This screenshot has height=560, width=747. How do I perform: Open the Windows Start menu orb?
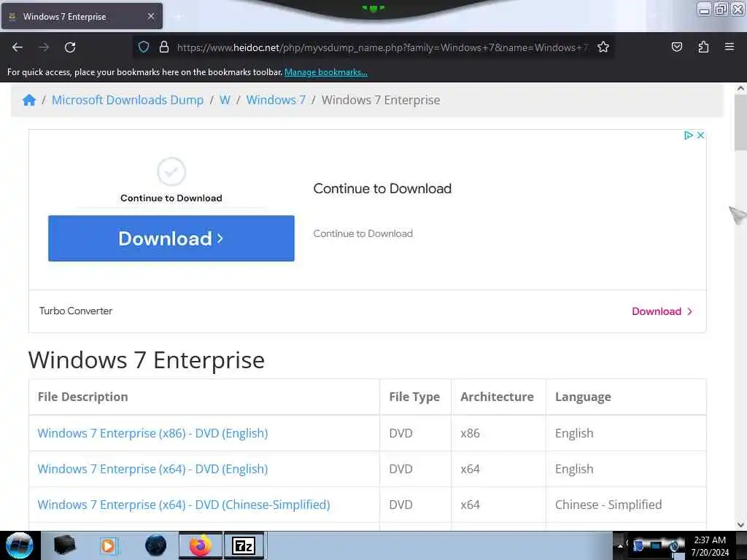[x=20, y=545]
